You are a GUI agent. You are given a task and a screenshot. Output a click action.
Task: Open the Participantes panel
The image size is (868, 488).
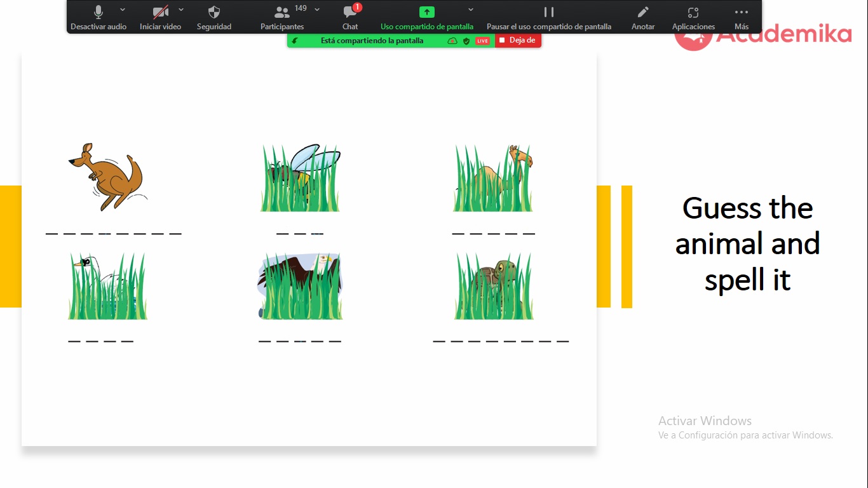click(x=282, y=18)
